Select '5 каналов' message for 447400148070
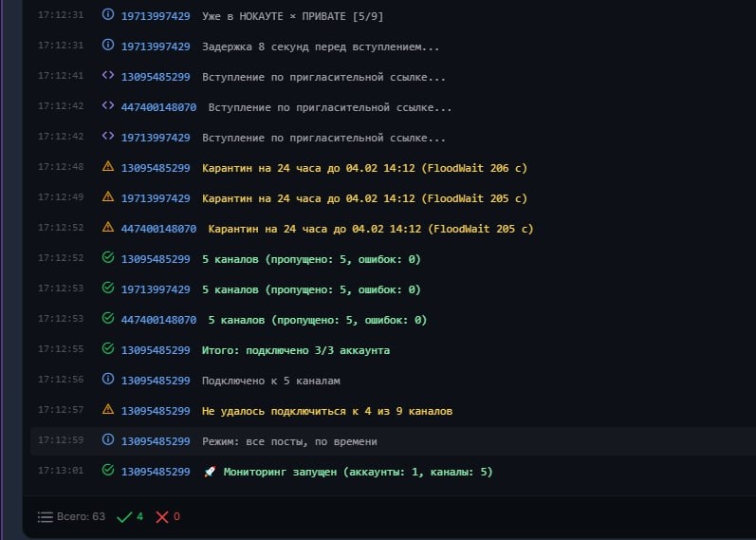This screenshot has height=540, width=756. 317,321
